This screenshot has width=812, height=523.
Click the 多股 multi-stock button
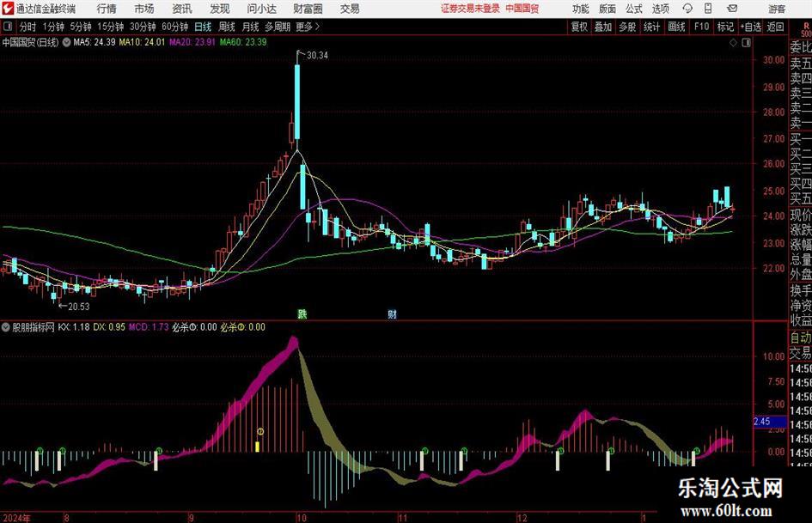click(627, 27)
